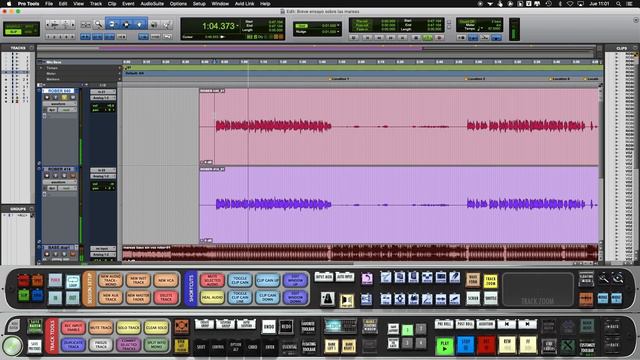Record-enable the second purple track
The image size is (640, 360).
pyautogui.click(x=47, y=176)
